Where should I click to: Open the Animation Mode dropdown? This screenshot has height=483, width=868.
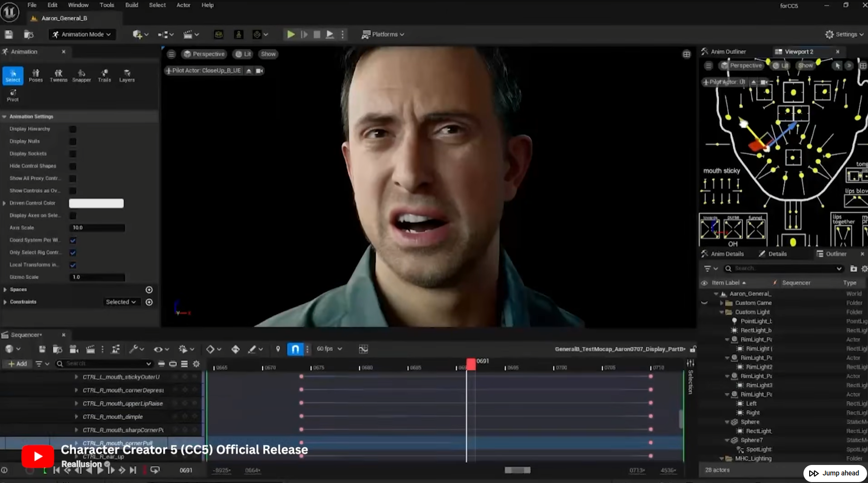[82, 34]
